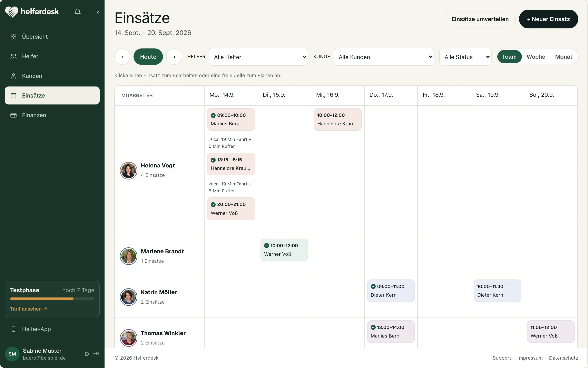This screenshot has width=588, height=368.
Task: Open the Datenschutz footer link
Action: pos(563,358)
